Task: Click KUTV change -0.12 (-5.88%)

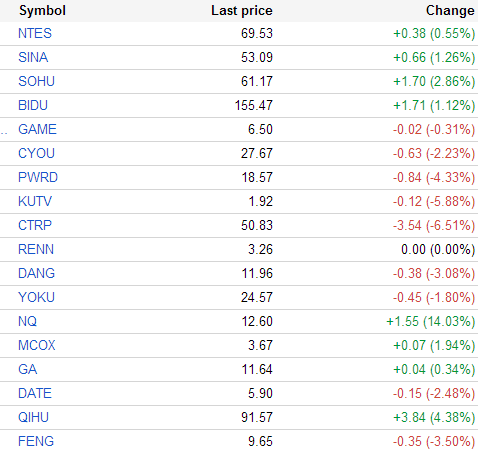Action: 434,201
